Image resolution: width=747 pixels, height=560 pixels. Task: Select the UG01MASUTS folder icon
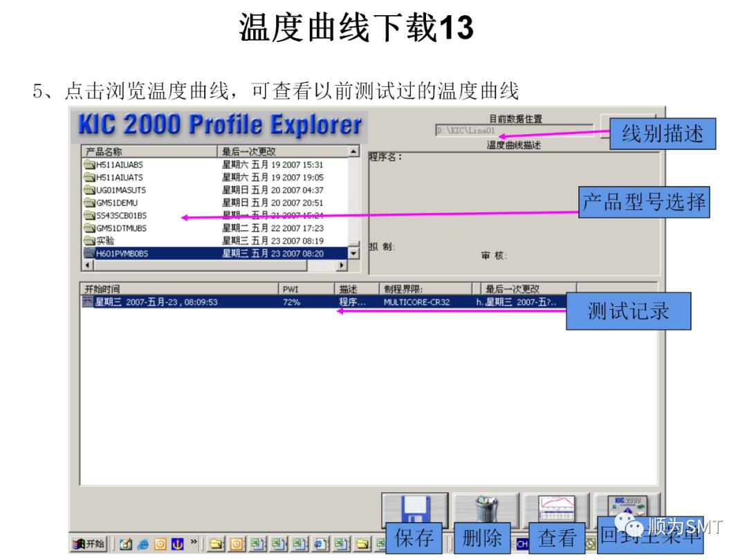[89, 190]
